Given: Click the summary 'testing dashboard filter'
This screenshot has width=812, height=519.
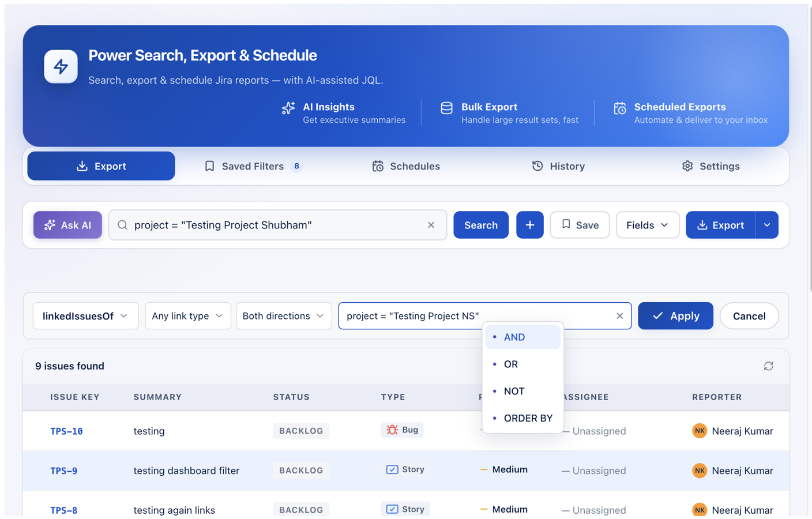Looking at the screenshot, I should [x=186, y=471].
